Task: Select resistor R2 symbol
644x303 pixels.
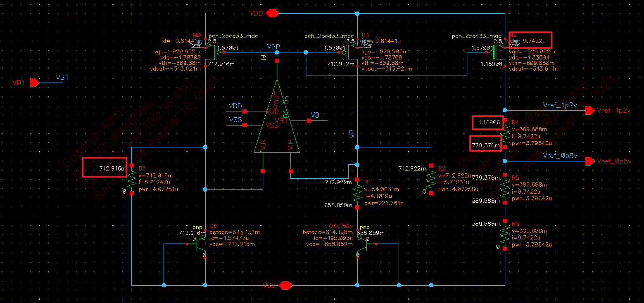Action: point(431,179)
